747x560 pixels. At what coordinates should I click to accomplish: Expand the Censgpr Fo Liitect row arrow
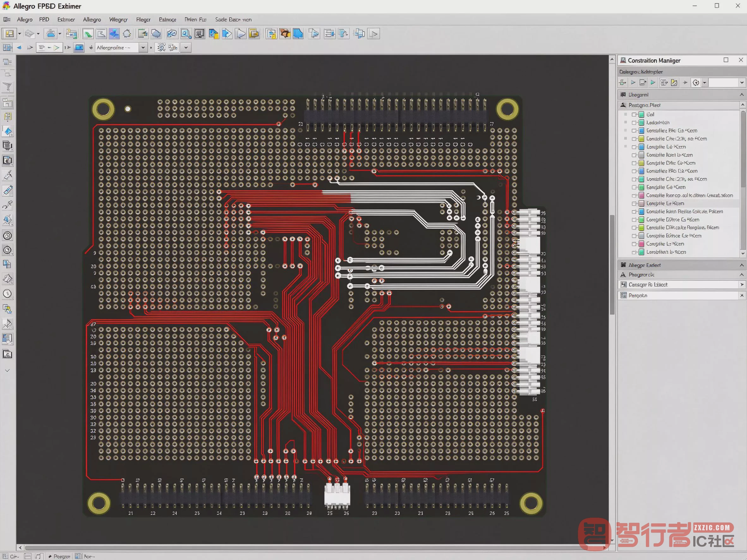coord(742,285)
